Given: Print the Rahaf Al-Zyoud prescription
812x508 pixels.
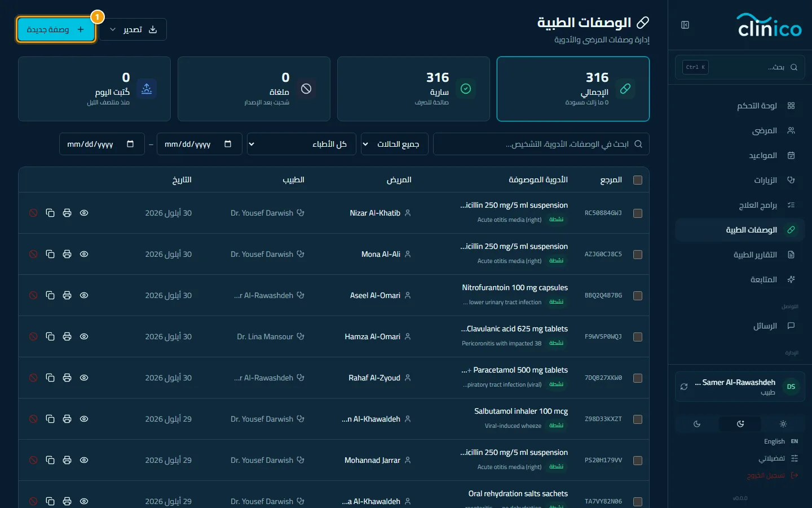Looking at the screenshot, I should tap(67, 378).
